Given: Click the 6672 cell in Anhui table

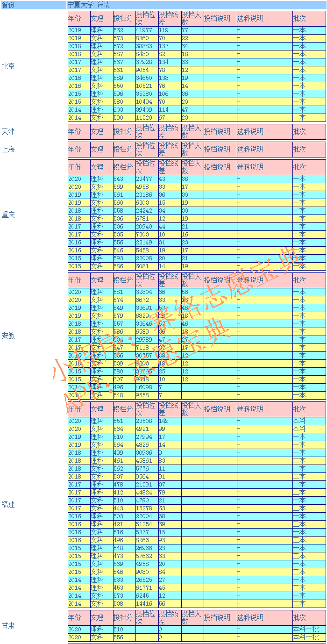Looking at the screenshot, I should pyautogui.click(x=147, y=300).
